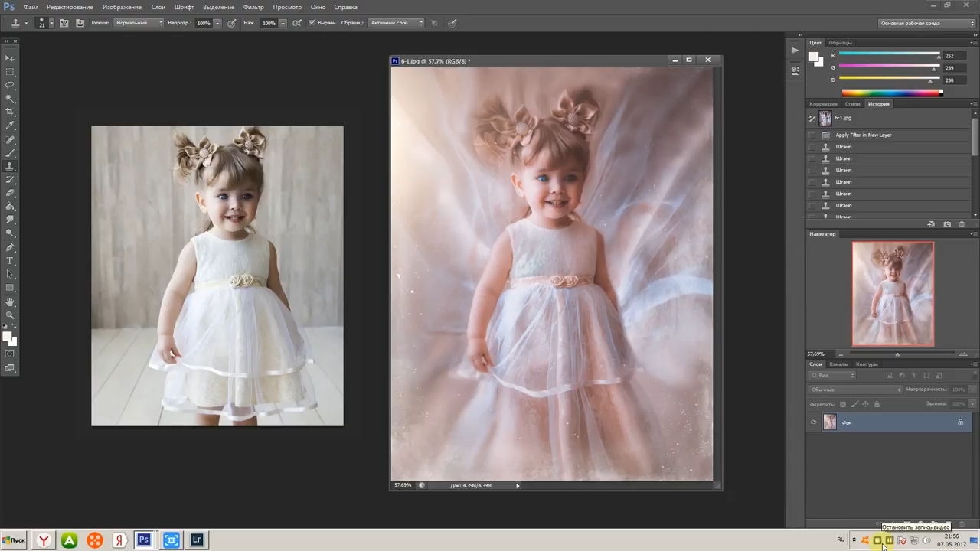Toggle Quick Mask mode in toolbox
Image resolution: width=980 pixels, height=551 pixels.
tap(10, 354)
